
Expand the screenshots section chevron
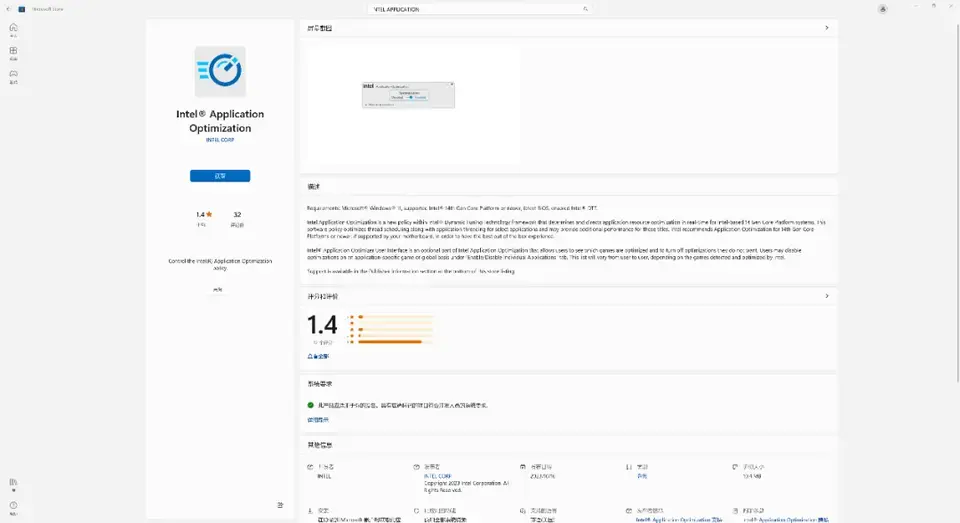[827, 28]
